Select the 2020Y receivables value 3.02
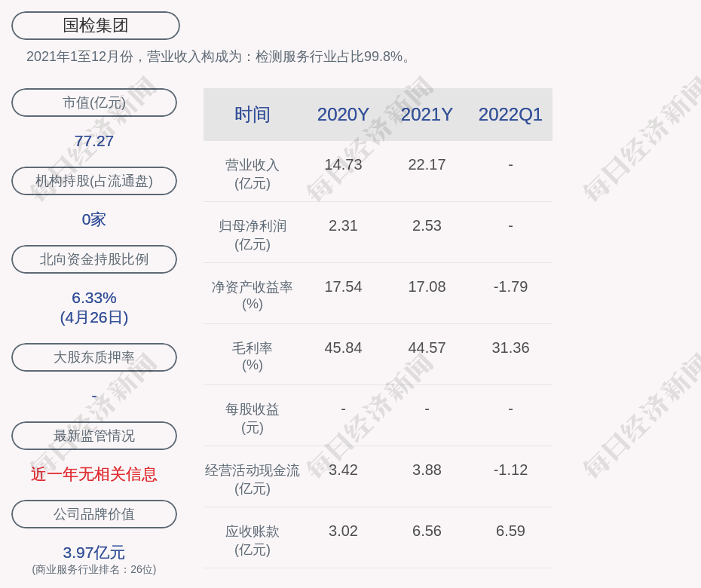Image resolution: width=701 pixels, height=588 pixels. pos(343,531)
